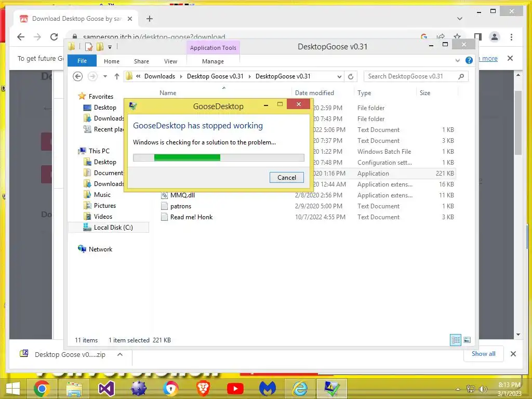Click Show all downloads in Chrome
Viewport: 532px width, 399px height.
pyautogui.click(x=483, y=354)
